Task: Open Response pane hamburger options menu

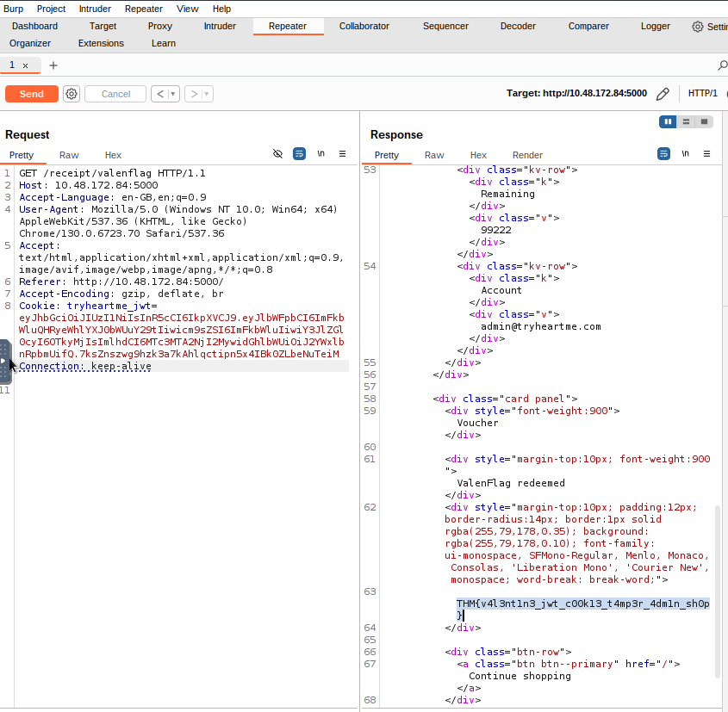Action: click(707, 154)
